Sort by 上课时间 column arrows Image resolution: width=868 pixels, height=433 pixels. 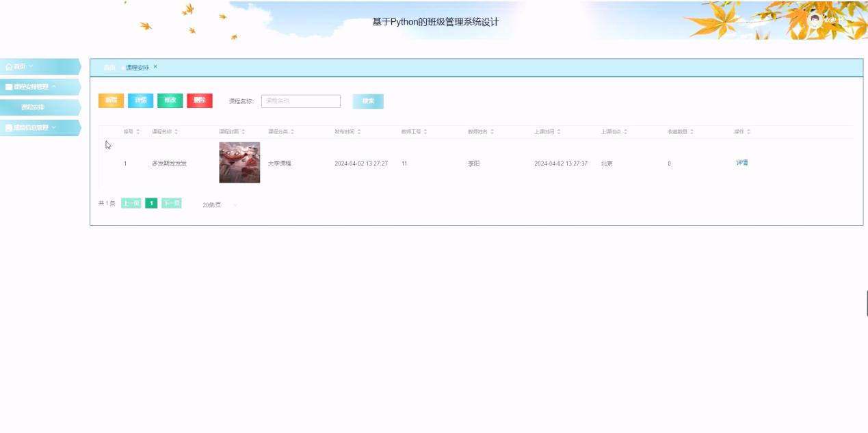click(559, 131)
